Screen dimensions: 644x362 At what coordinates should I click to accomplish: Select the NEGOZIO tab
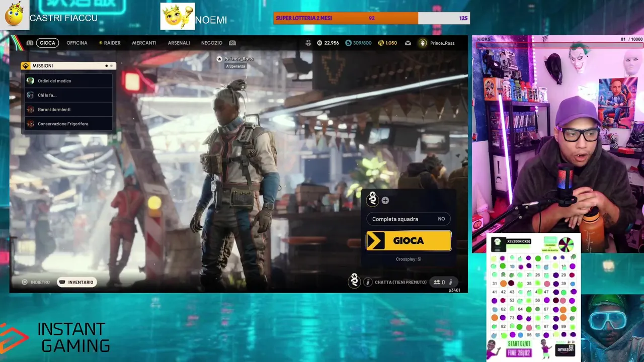click(212, 43)
